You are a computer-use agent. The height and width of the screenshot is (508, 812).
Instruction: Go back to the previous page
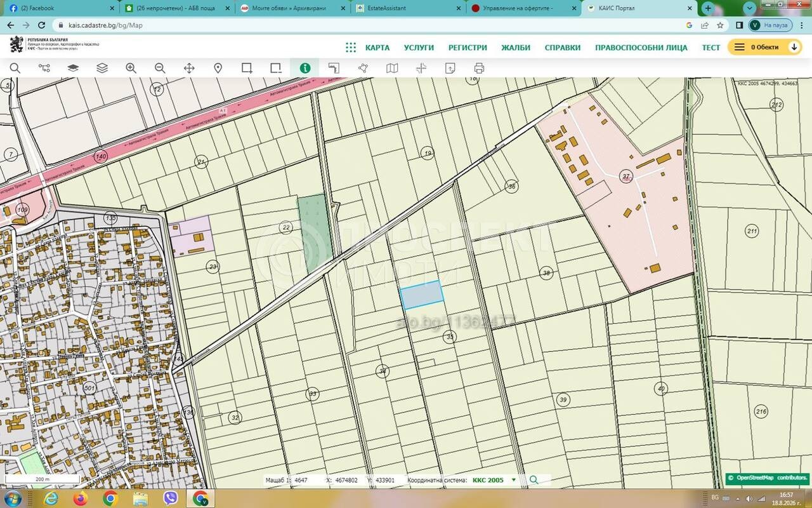(10, 25)
